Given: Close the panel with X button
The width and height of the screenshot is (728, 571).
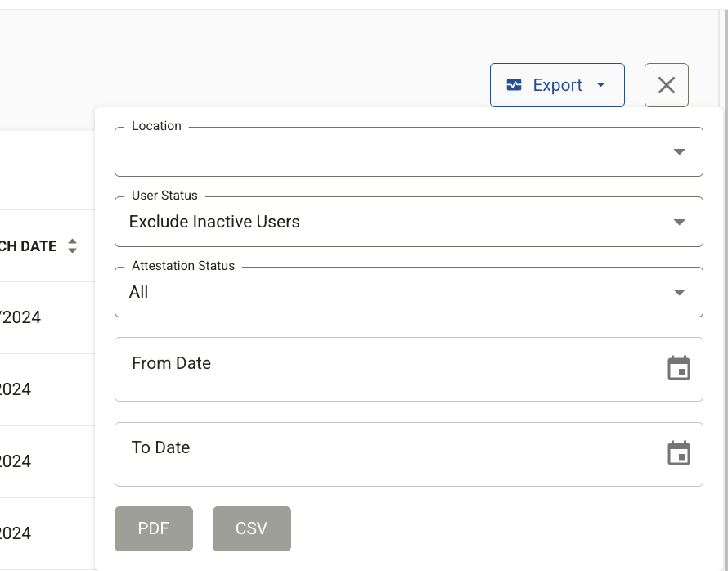Looking at the screenshot, I should coord(667,85).
